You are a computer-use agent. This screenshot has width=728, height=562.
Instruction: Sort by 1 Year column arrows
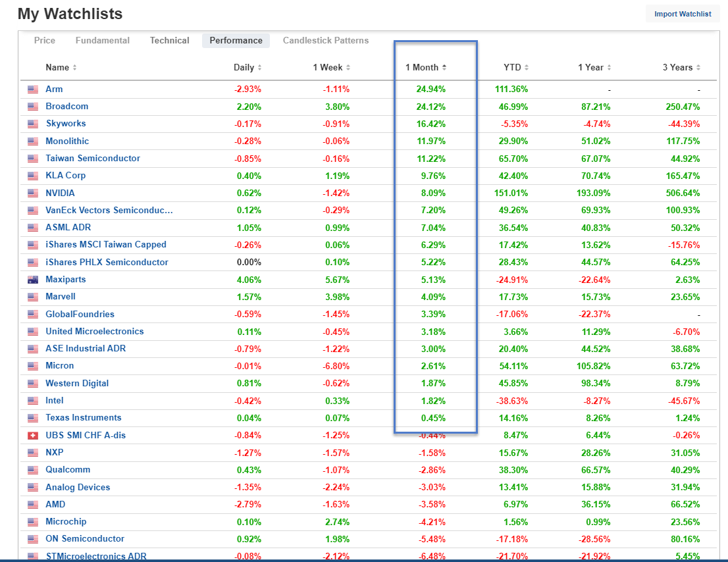[609, 68]
